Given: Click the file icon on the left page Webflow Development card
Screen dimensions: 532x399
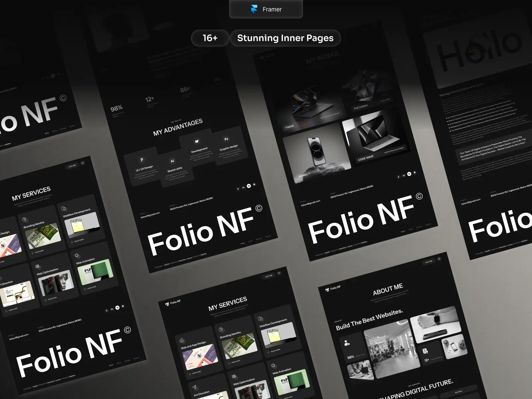Looking at the screenshot, I should point(64,208).
